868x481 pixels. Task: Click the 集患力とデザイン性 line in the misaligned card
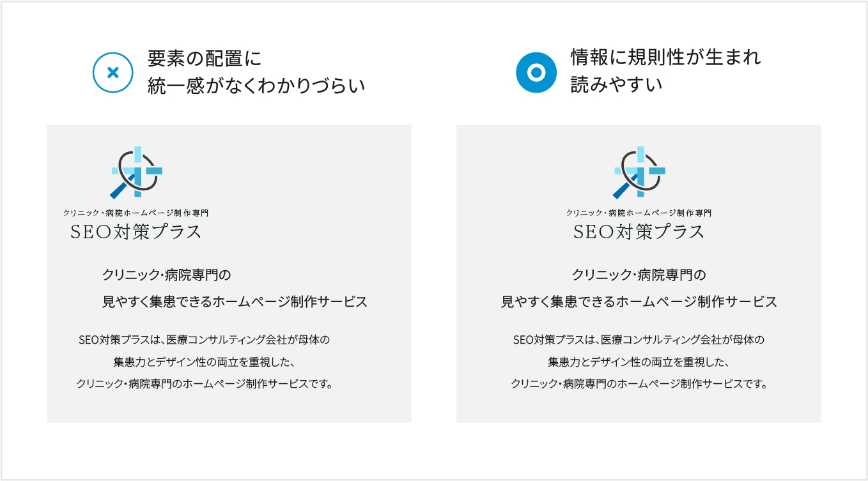tap(203, 362)
